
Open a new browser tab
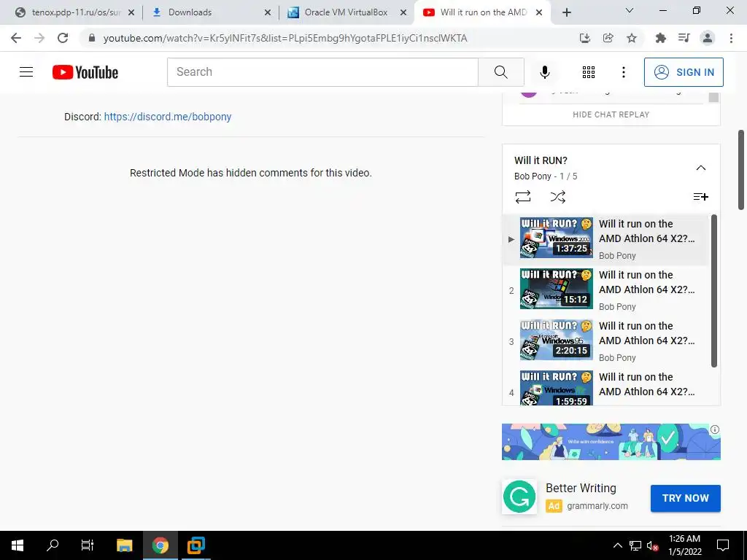coord(566,12)
